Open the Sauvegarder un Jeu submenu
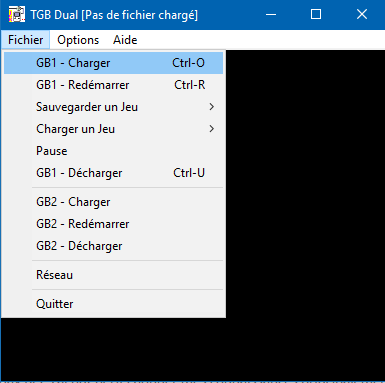This screenshot has height=383, width=385. pos(113,107)
